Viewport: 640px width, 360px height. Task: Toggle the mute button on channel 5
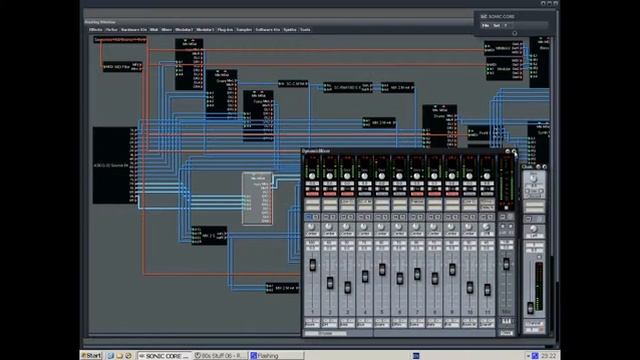[382, 194]
